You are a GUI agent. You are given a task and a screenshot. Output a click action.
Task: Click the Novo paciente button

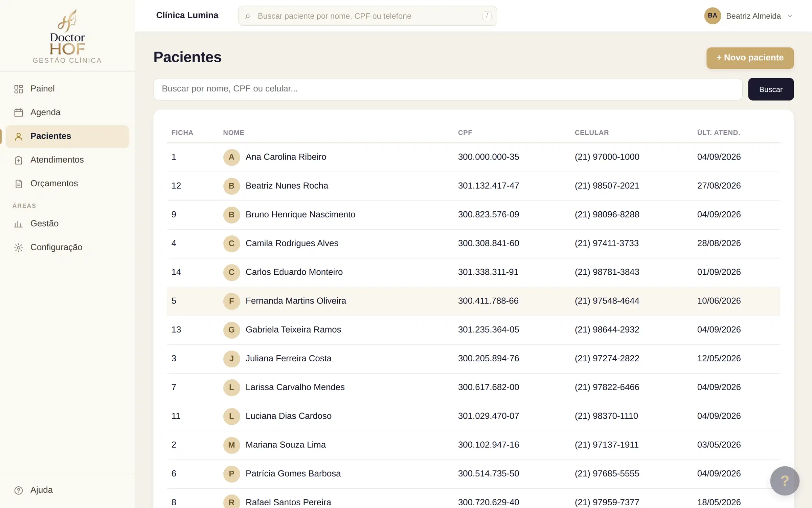(750, 58)
